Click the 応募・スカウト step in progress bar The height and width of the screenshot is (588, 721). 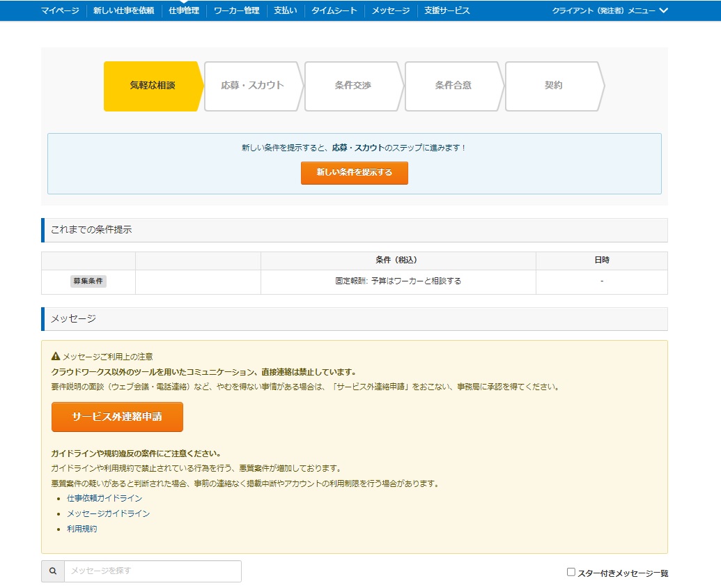pos(252,86)
